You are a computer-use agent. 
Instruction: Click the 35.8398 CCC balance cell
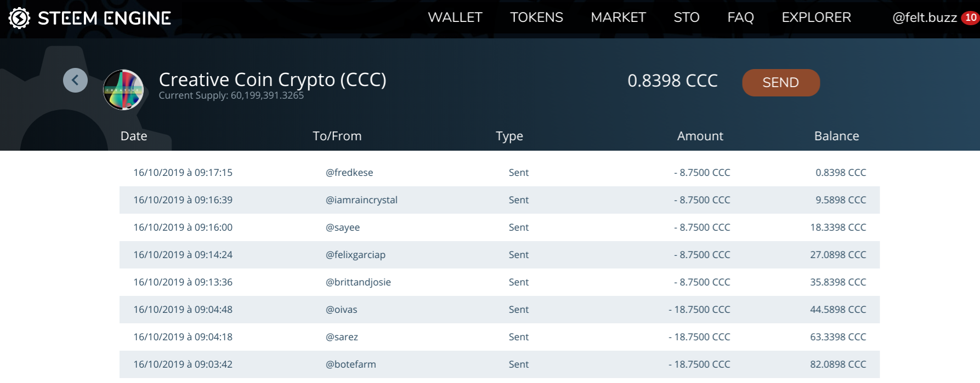[838, 282]
